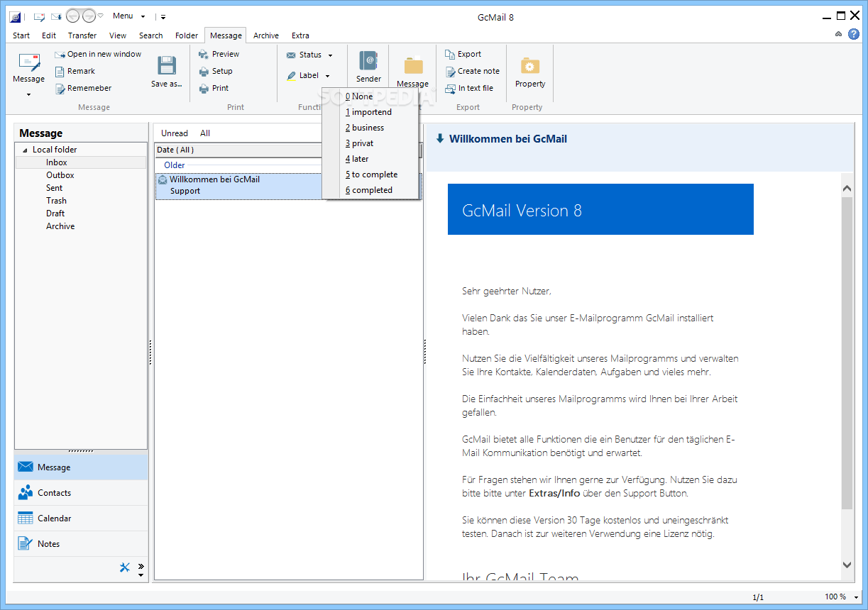This screenshot has height=610, width=868.
Task: Select label '4 later' from menu
Action: [370, 159]
